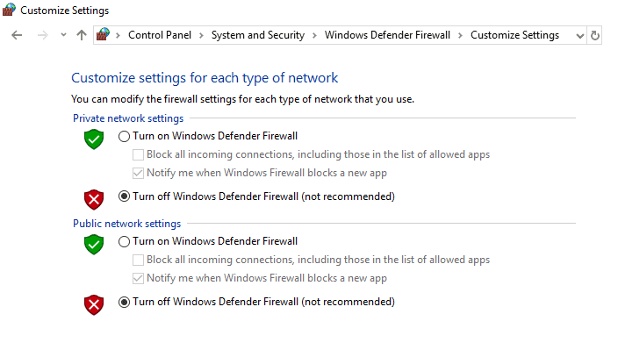Viewport: 618px width, 364px height.
Task: Turn on Windows Defender Firewall for Private network
Action: pyautogui.click(x=124, y=136)
